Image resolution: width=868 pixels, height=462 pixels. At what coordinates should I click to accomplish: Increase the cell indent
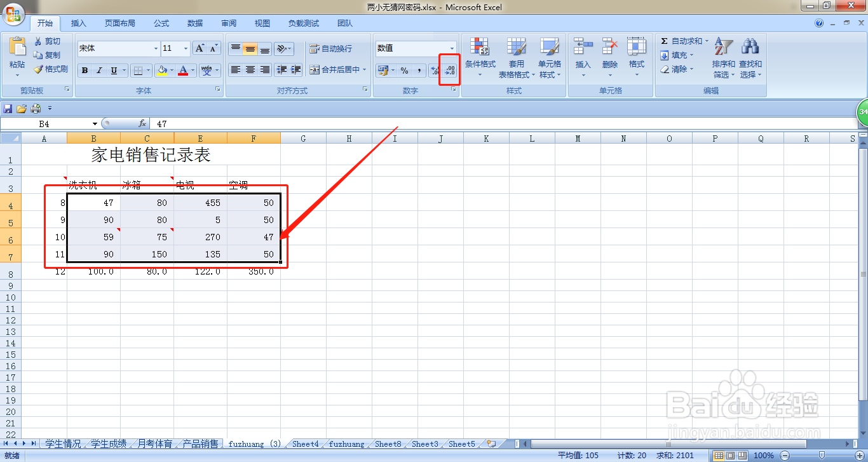[x=295, y=70]
